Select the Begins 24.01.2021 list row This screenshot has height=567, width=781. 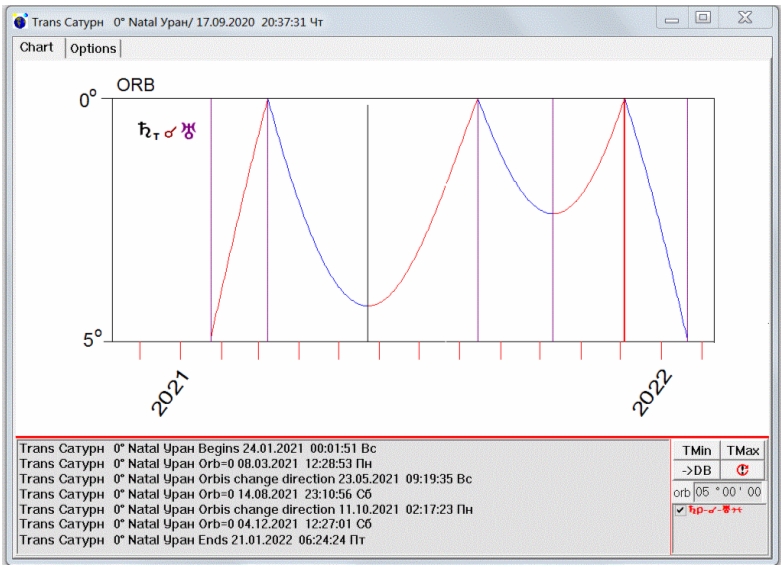[213, 449]
